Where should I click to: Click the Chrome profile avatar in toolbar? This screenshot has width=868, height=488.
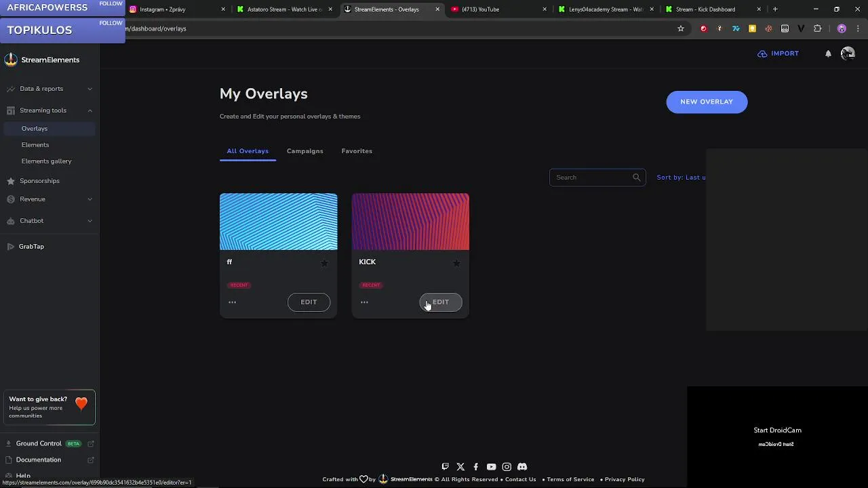842,28
